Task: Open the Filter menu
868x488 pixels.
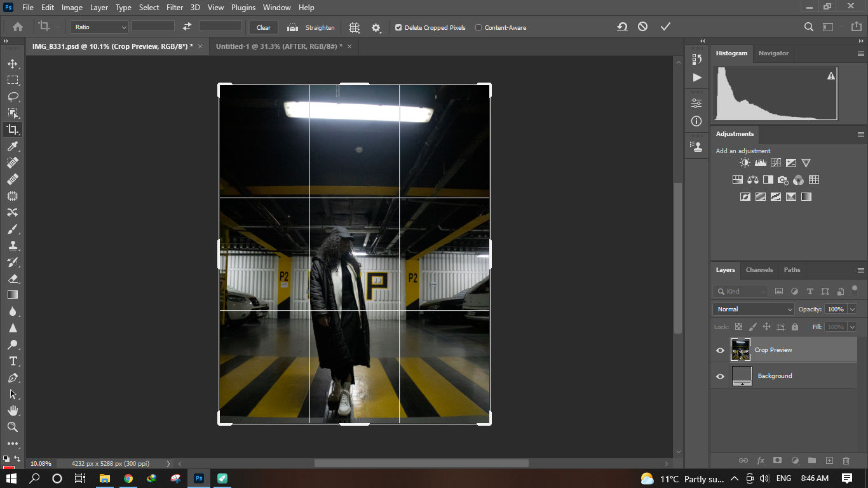Action: pos(175,8)
